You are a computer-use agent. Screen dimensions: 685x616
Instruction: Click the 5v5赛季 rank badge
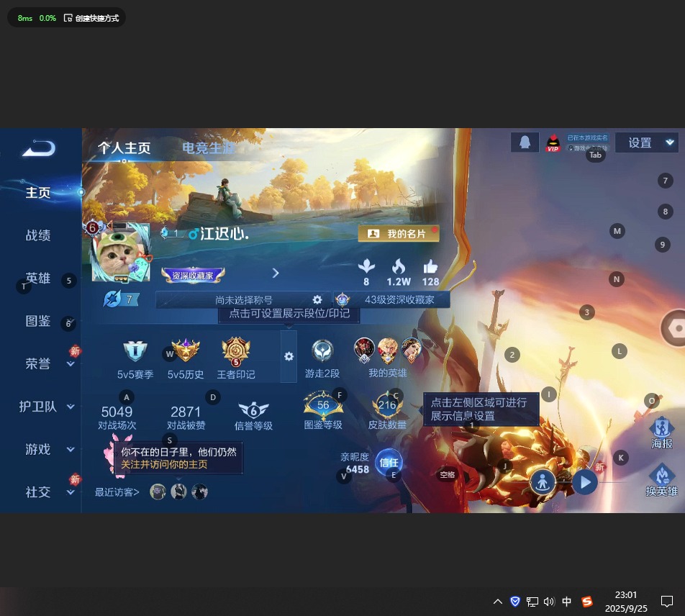(x=135, y=350)
